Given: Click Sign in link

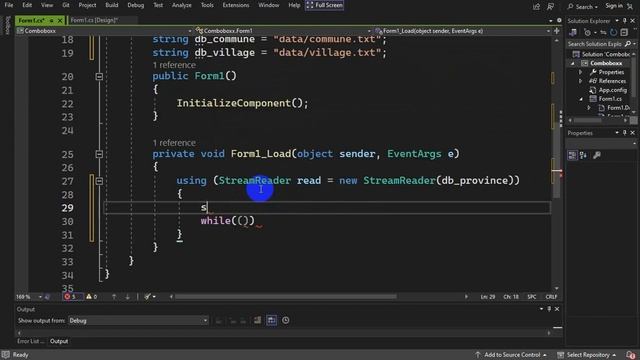Looking at the screenshot, I should point(613,6).
